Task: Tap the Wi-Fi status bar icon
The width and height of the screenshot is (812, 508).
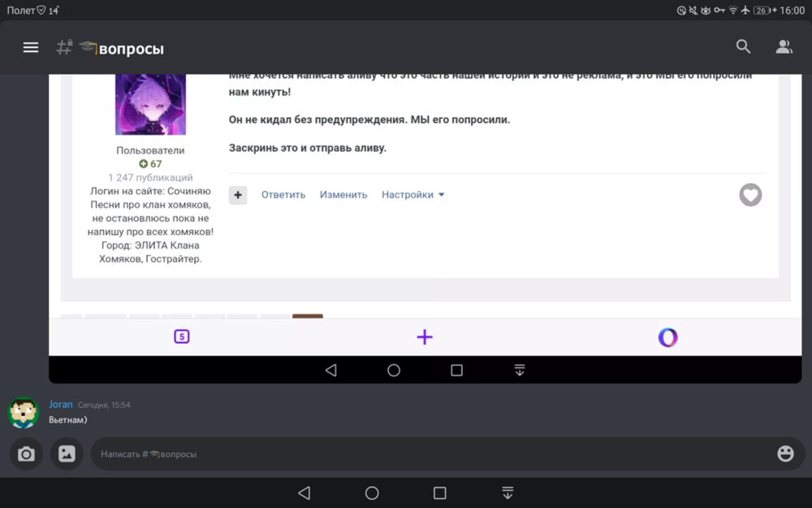Action: (732, 10)
